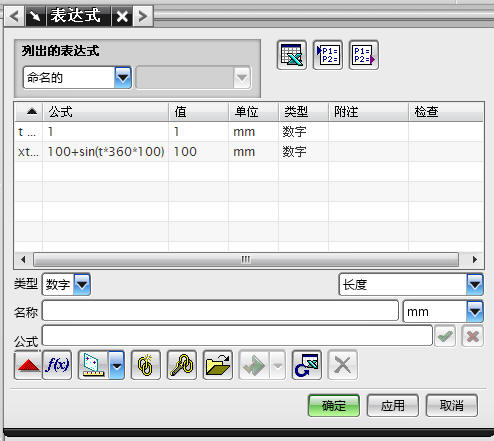Open the spreadsheet edit icon

(x=292, y=55)
